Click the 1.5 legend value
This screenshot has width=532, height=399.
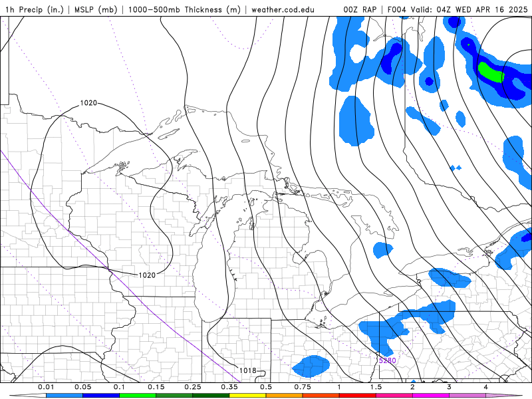pos(376,387)
